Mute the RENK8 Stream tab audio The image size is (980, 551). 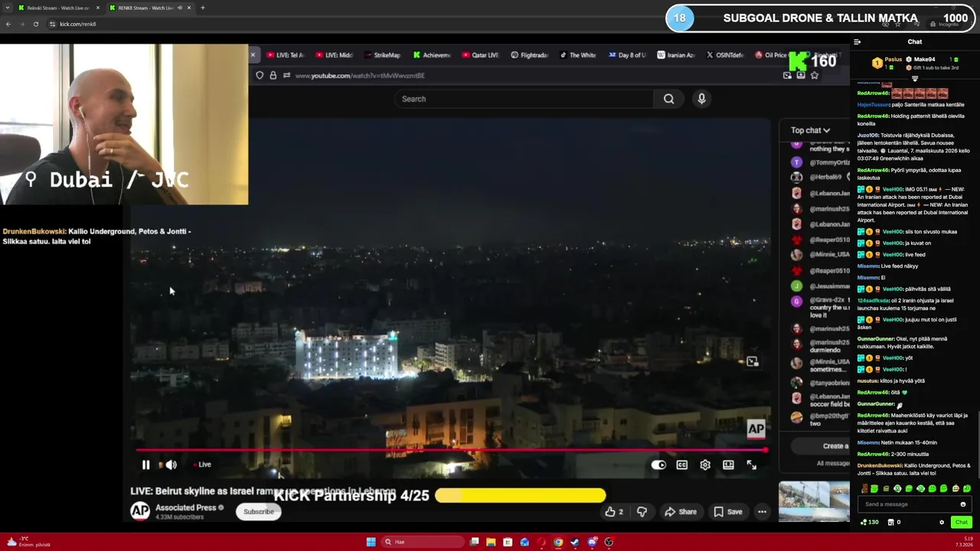click(180, 8)
